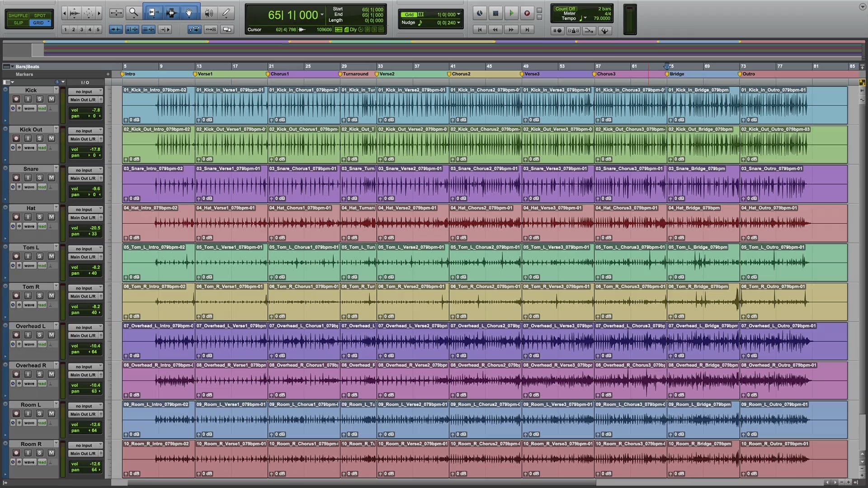Solo the Snare track
This screenshot has height=488, width=868.
(40, 178)
